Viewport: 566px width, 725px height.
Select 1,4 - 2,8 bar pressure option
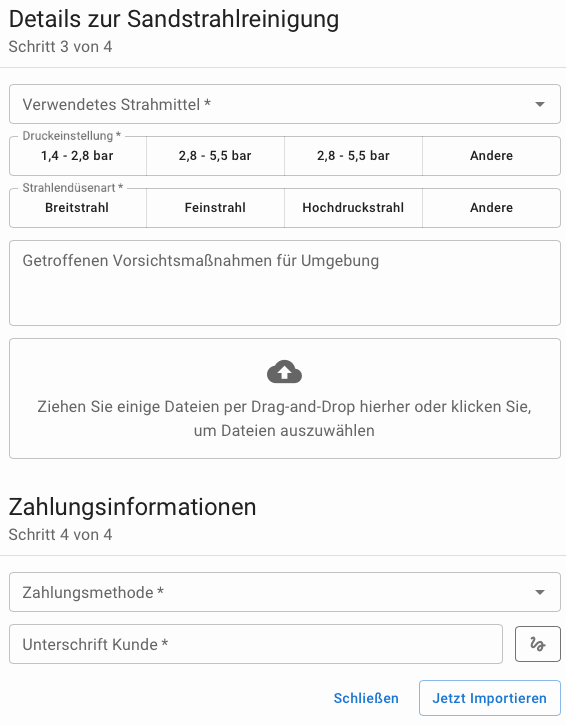pyautogui.click(x=78, y=156)
